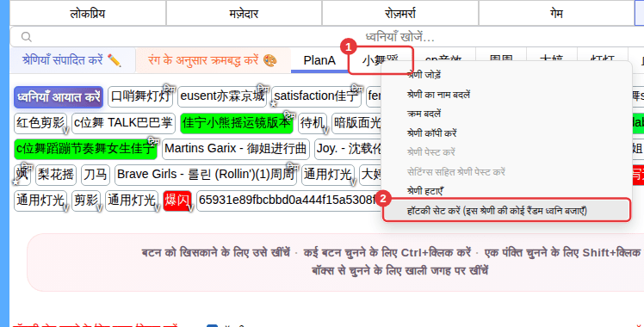Viewport: 644px width, 327px height.
Task: Play the 刀马 sound
Action: tap(96, 175)
